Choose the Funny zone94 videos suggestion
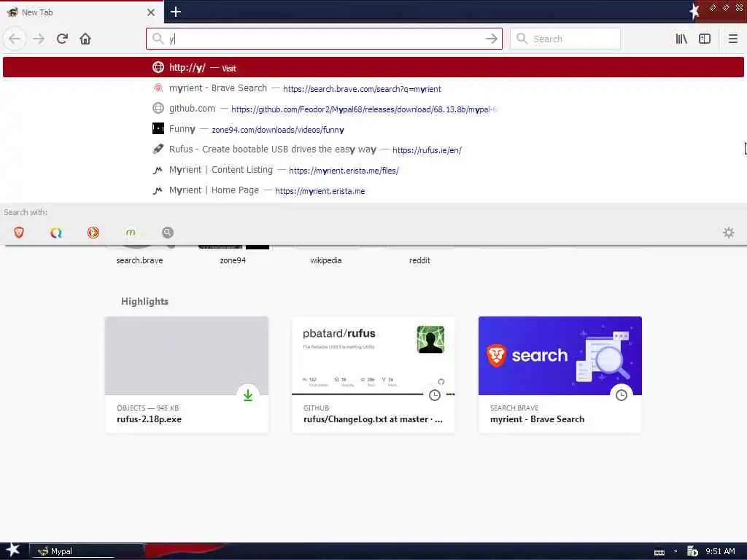747x560 pixels. [x=373, y=129]
